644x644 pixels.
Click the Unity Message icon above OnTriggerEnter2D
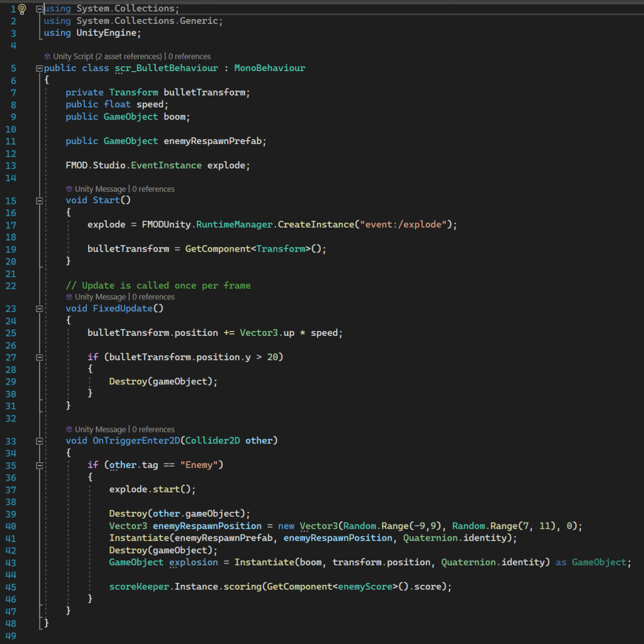coord(69,430)
